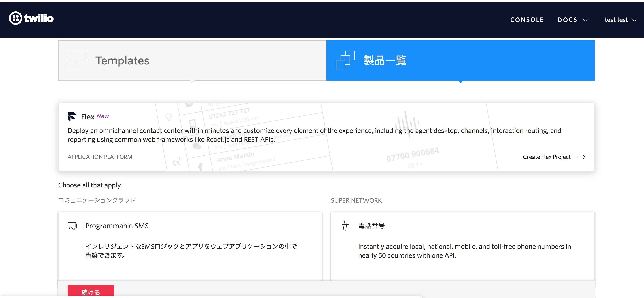This screenshot has width=644, height=298.
Task: Select the Programmable SMS card
Action: pos(190,246)
